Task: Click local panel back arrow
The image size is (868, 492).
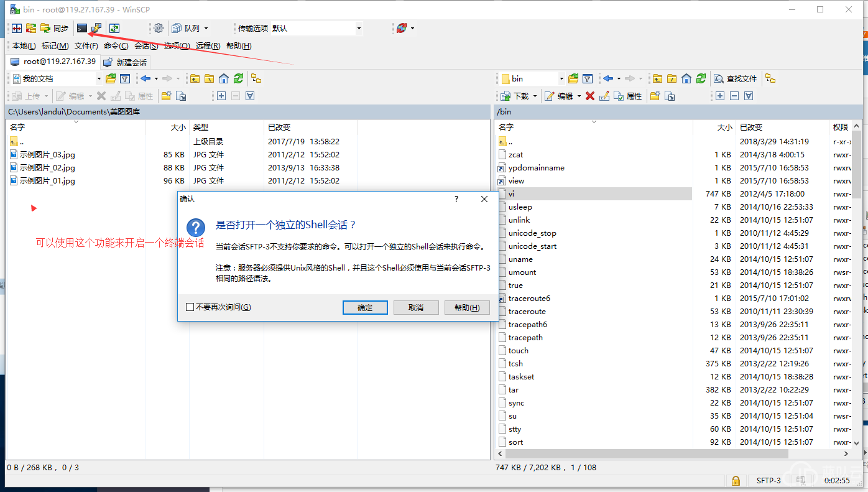Action: click(x=145, y=79)
